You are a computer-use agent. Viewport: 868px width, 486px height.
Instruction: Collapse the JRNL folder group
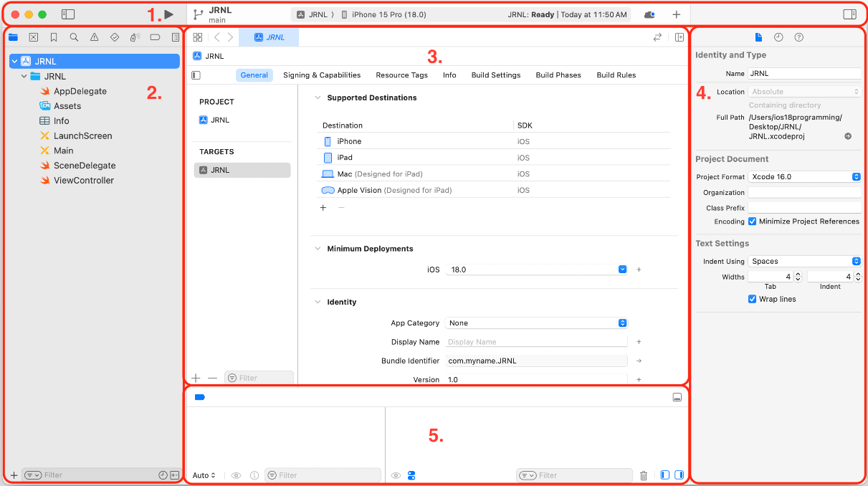(x=24, y=77)
